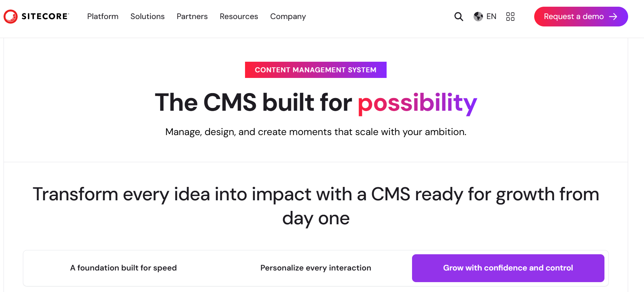Select Grow with confidence and control tab
Viewport: 644px width, 292px height.
click(x=508, y=268)
